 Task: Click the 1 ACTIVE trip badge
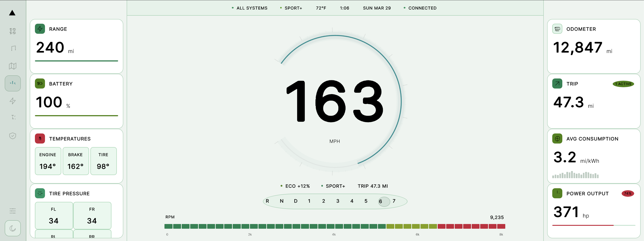(x=623, y=84)
